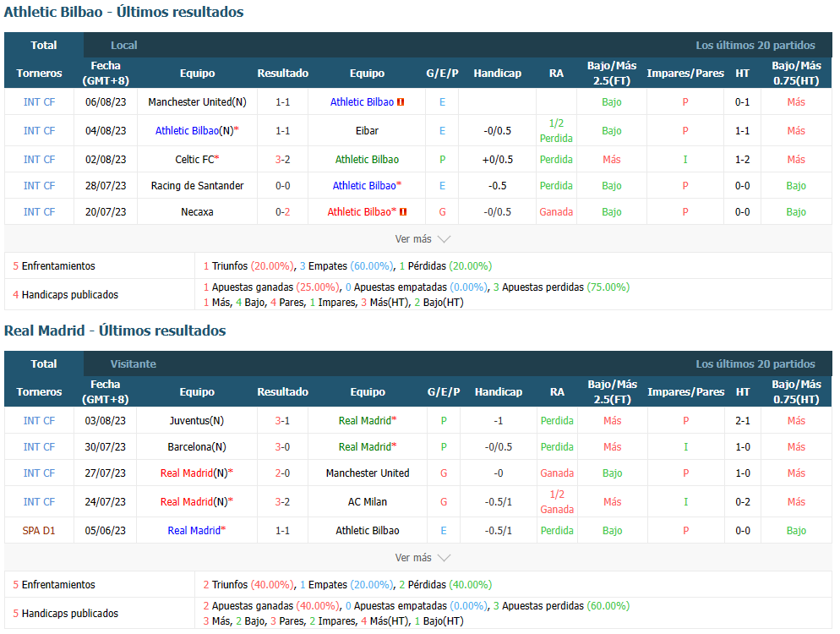Click the Juventus(N) team name
The height and width of the screenshot is (634, 840).
tap(197, 421)
